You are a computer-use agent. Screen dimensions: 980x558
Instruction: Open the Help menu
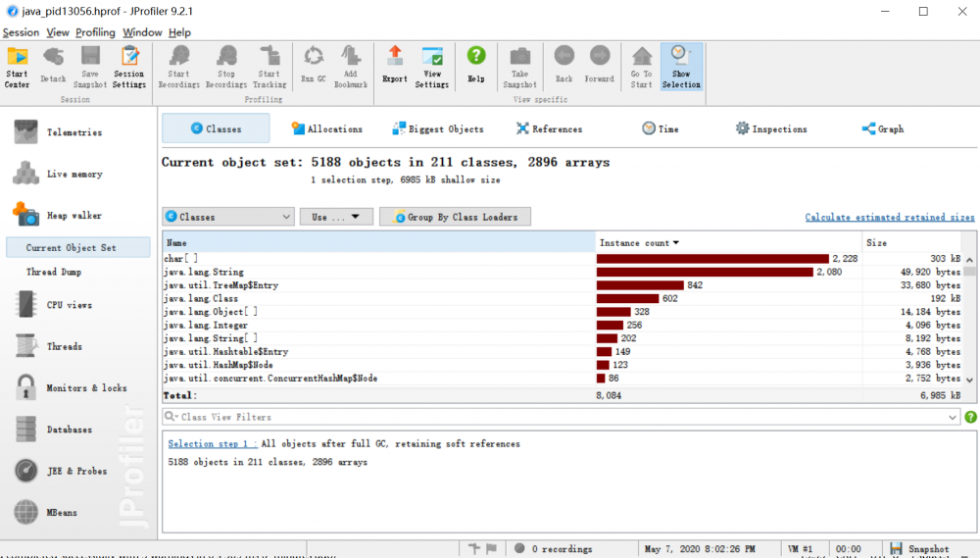(x=179, y=32)
